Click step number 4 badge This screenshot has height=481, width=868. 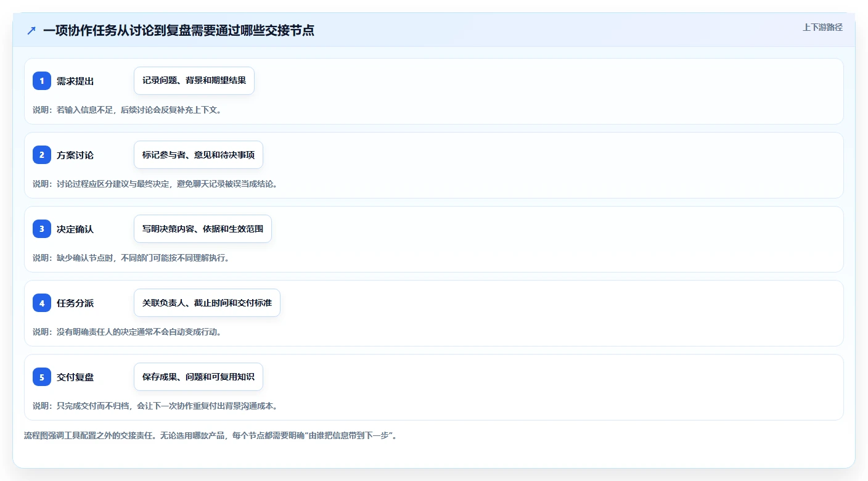pos(42,303)
